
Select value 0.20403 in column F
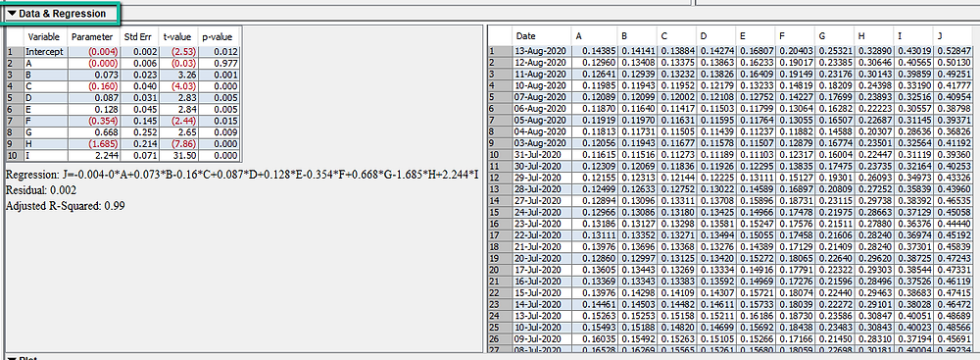point(795,51)
